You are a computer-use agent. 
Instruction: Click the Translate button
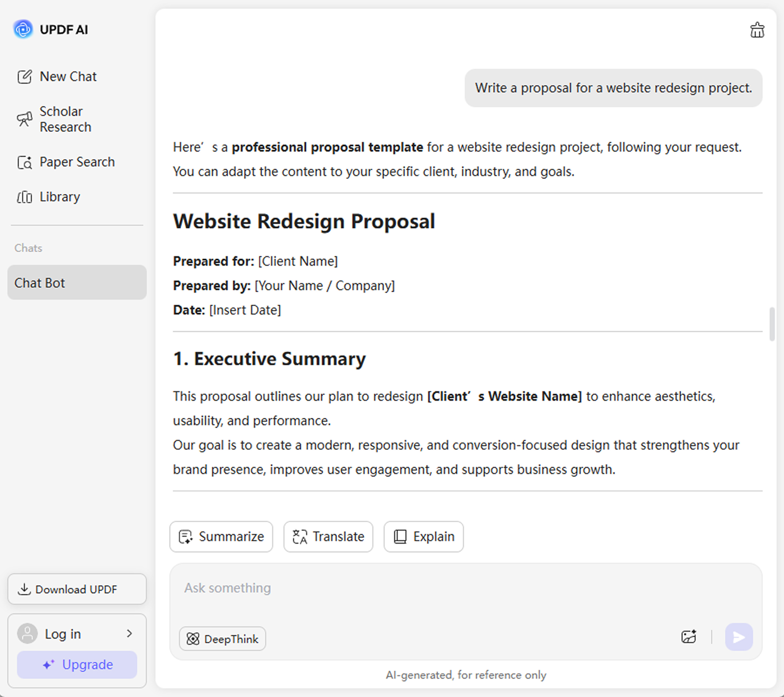(328, 536)
